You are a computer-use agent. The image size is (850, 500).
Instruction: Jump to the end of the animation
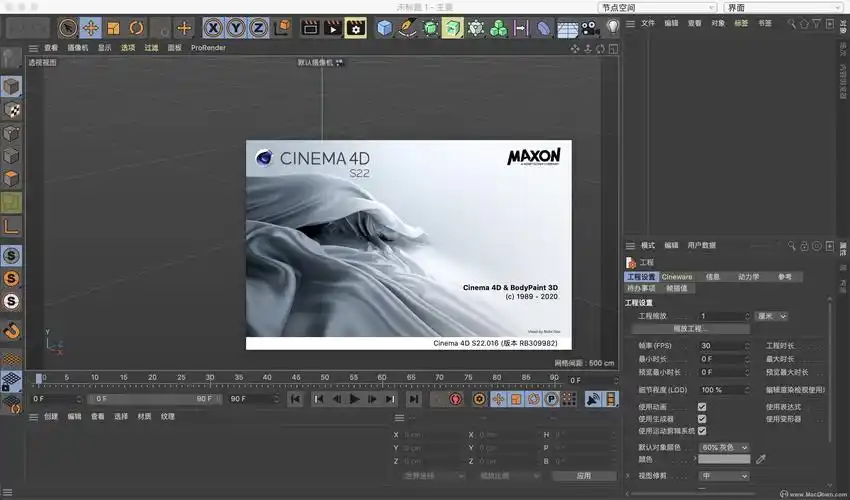tap(413, 399)
